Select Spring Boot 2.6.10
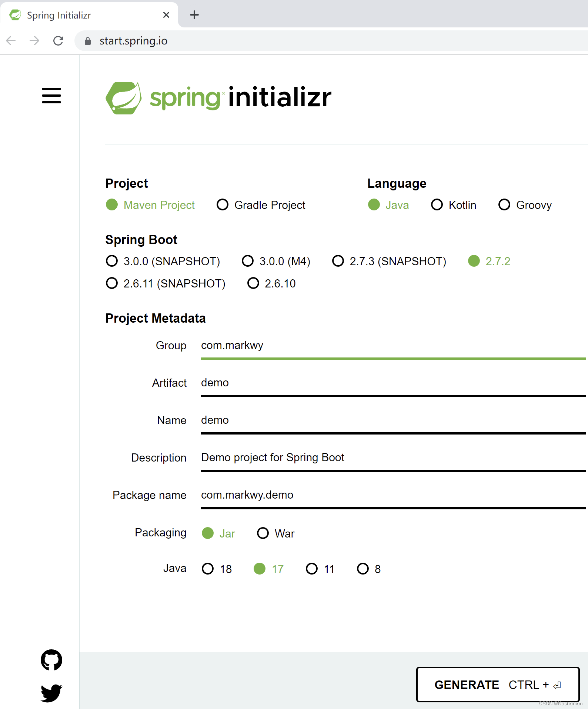 tap(271, 283)
